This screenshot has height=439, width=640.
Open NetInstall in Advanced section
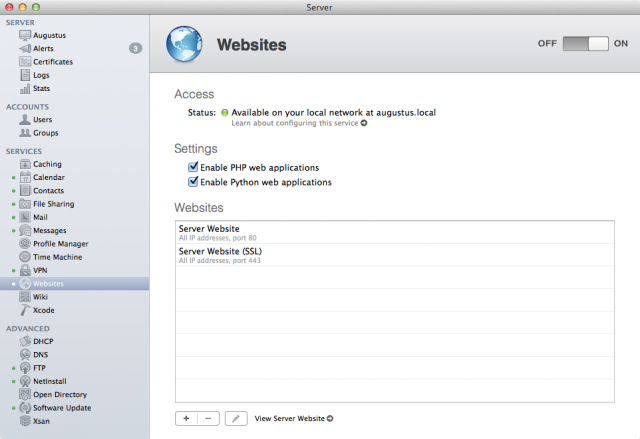(49, 381)
